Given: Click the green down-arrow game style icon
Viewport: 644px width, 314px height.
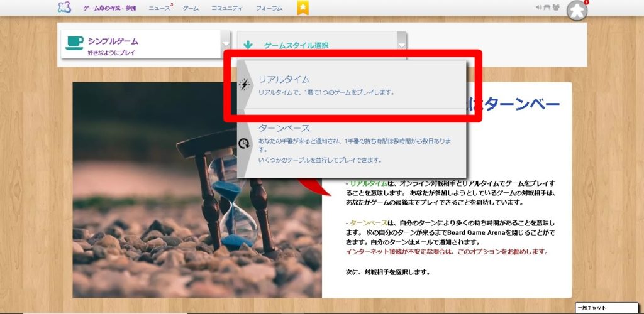Looking at the screenshot, I should click(248, 45).
